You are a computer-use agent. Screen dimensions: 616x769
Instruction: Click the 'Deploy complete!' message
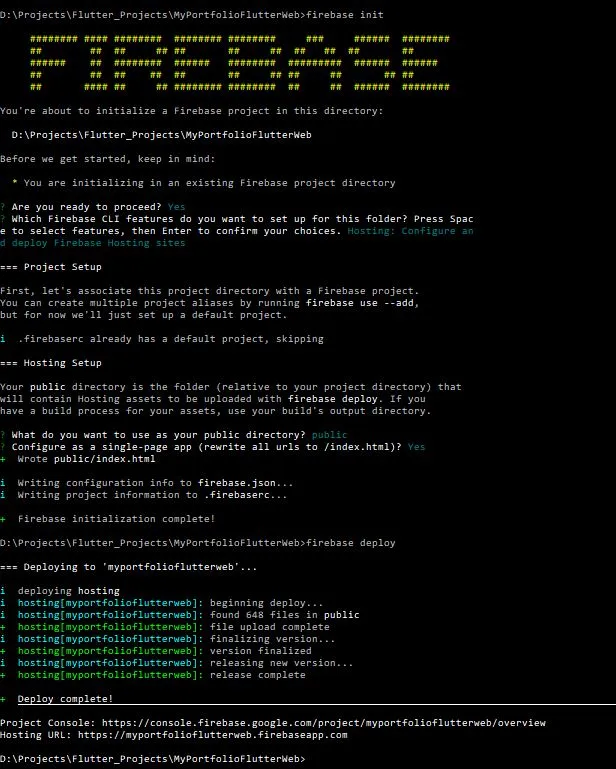[x=65, y=699]
